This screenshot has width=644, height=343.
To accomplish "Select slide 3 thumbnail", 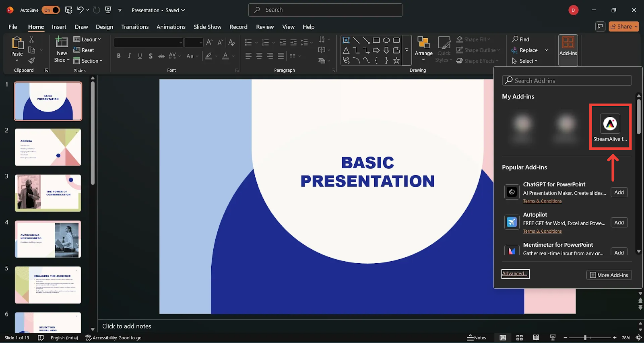I will [48, 193].
